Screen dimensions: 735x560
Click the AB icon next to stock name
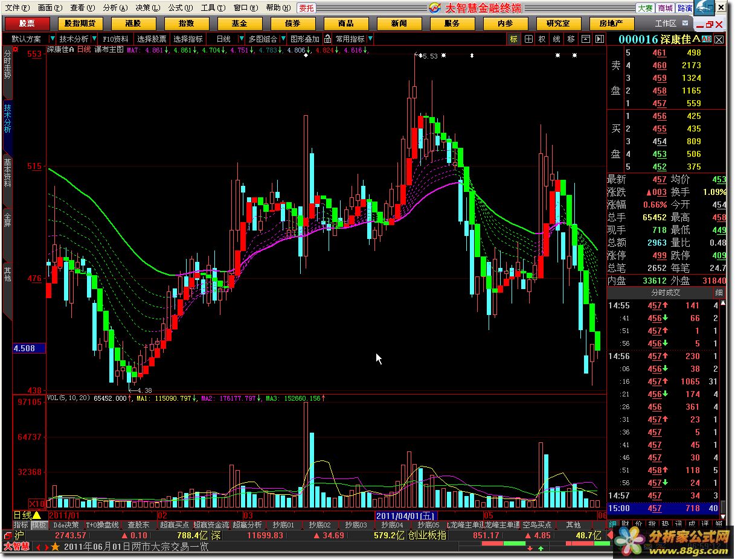(x=707, y=39)
